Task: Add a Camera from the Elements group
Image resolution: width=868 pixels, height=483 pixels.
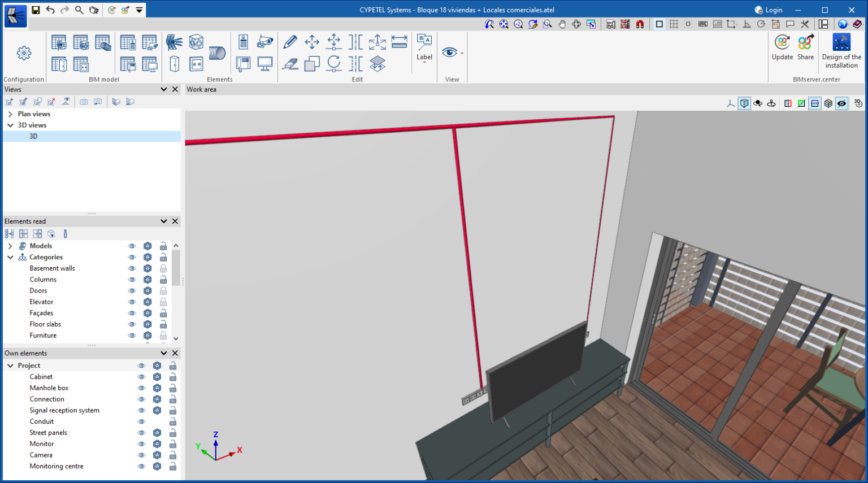Action: pyautogui.click(x=265, y=42)
